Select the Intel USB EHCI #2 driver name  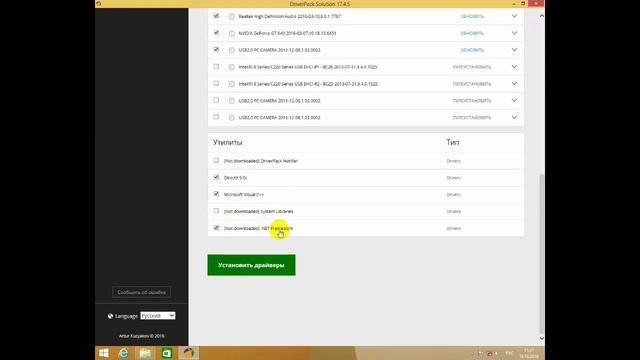pyautogui.click(x=308, y=84)
